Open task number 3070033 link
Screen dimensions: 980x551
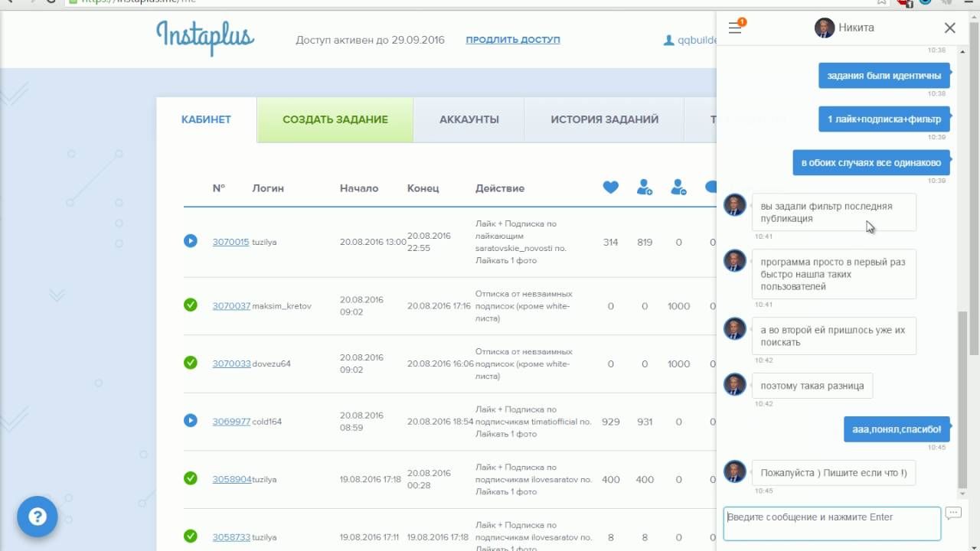coord(231,364)
